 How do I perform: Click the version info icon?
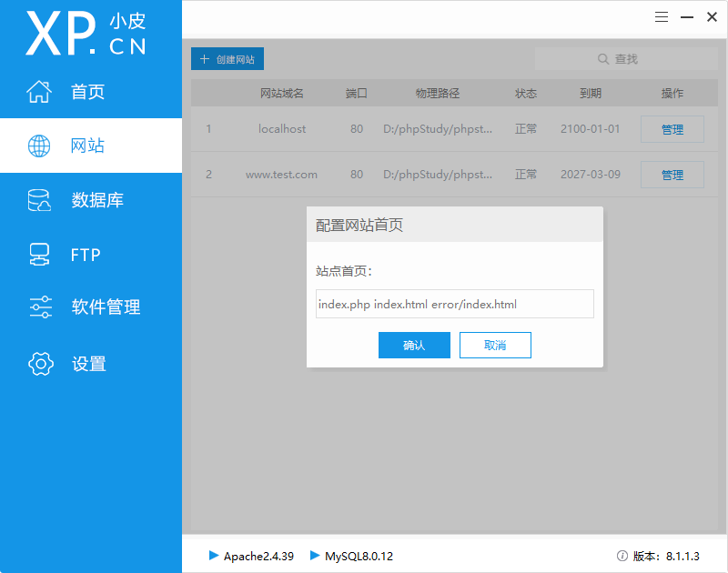pos(622,556)
